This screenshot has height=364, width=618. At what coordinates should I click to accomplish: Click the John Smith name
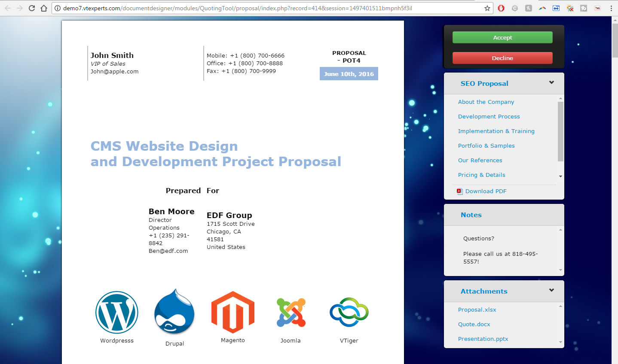112,55
